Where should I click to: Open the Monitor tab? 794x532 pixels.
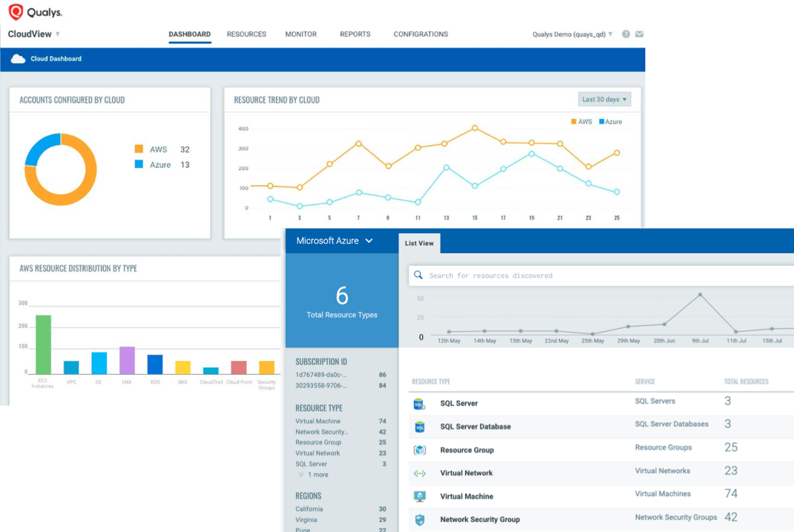coord(300,34)
